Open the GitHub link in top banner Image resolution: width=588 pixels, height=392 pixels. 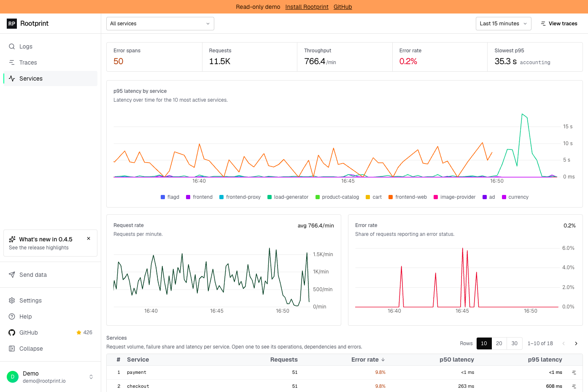tap(343, 7)
